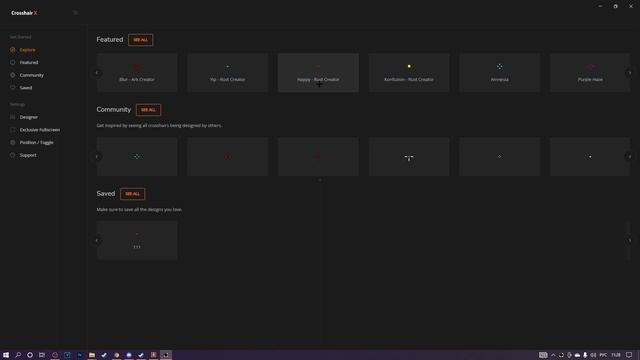This screenshot has height=360, width=640.
Task: Select the Konfusion - Rust Creator crosshair card
Action: click(409, 73)
